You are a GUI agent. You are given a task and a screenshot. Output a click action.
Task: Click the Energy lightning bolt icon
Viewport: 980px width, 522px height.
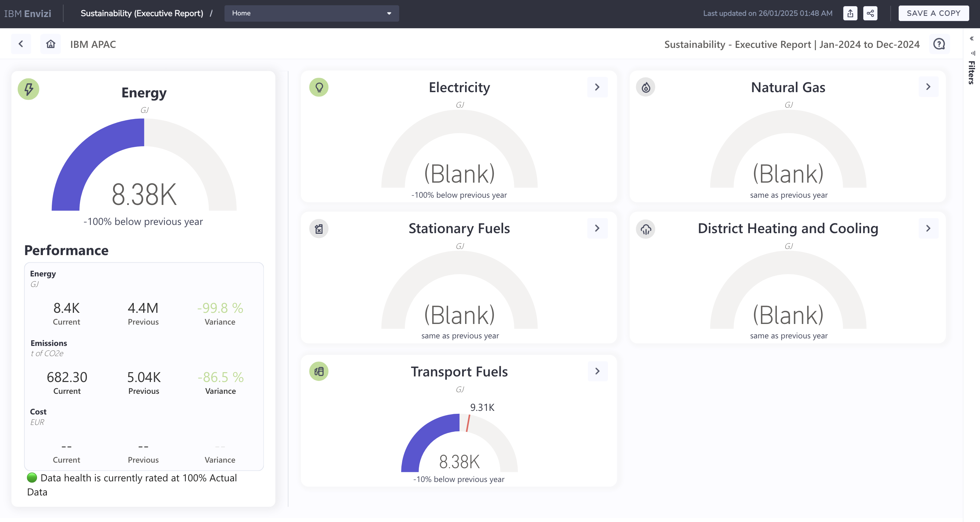(29, 90)
